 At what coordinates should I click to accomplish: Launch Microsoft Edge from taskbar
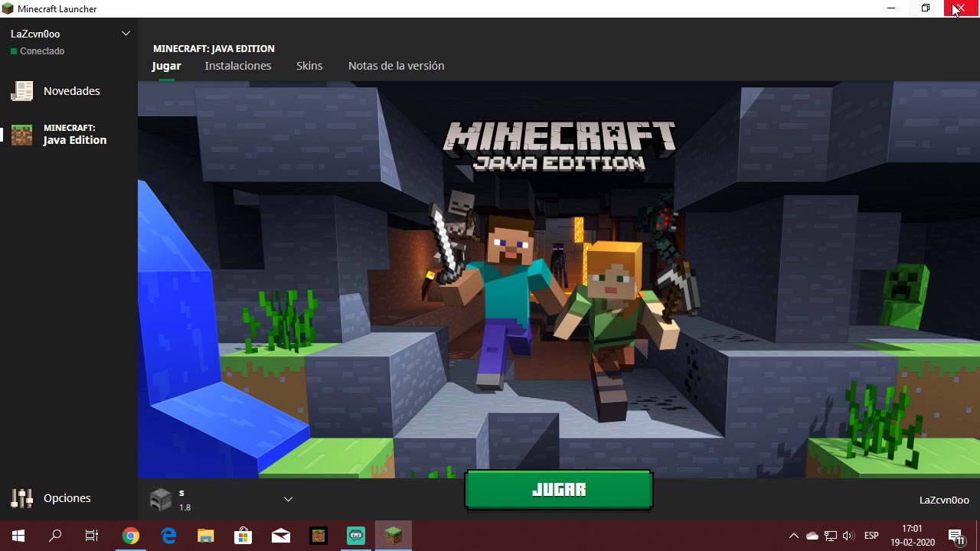[x=168, y=536]
